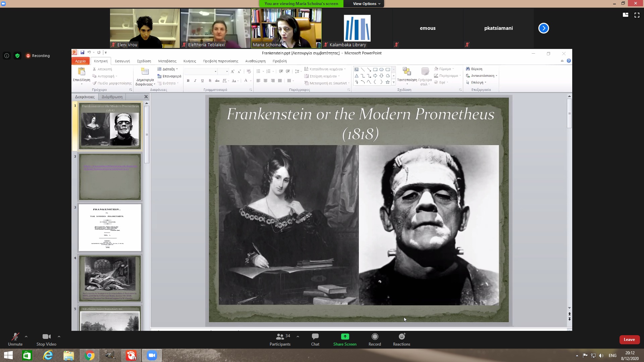Open meeting information icon
The image size is (644, 362).
click(6, 56)
